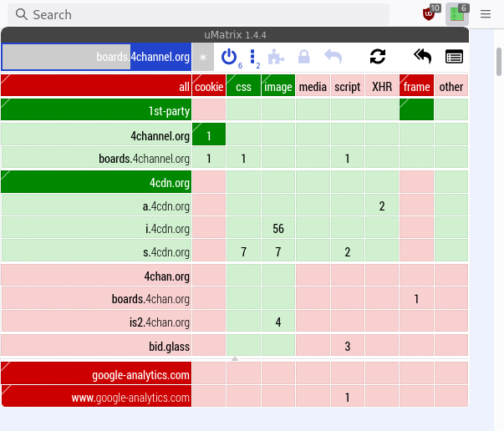The height and width of the screenshot is (431, 504).
Task: Open the three-dot overflow switches menu
Action: (252, 57)
